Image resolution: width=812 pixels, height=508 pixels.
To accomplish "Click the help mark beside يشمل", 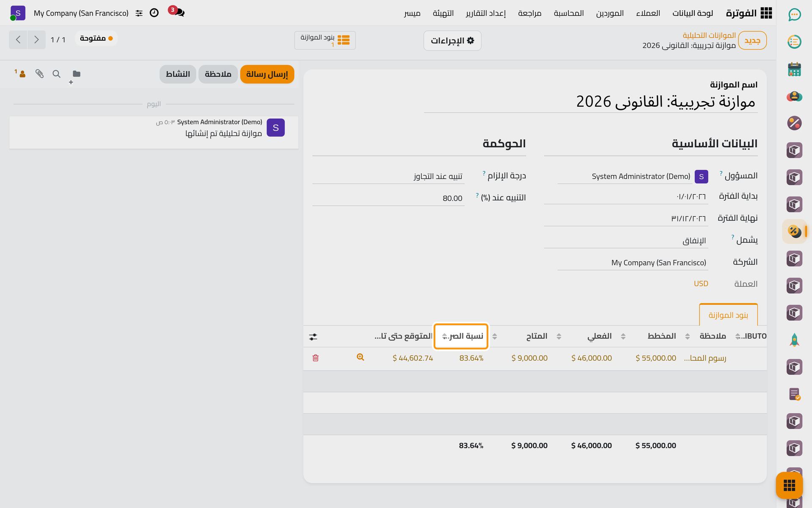I will click(x=733, y=237).
